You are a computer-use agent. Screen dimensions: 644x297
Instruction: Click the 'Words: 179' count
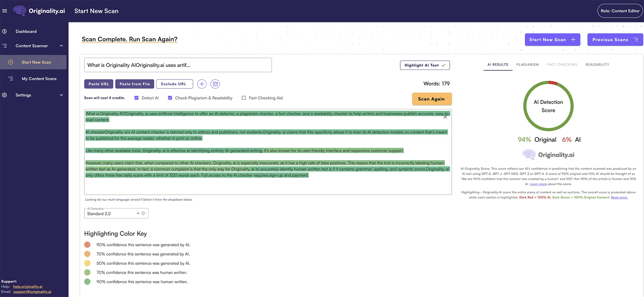pos(436,83)
